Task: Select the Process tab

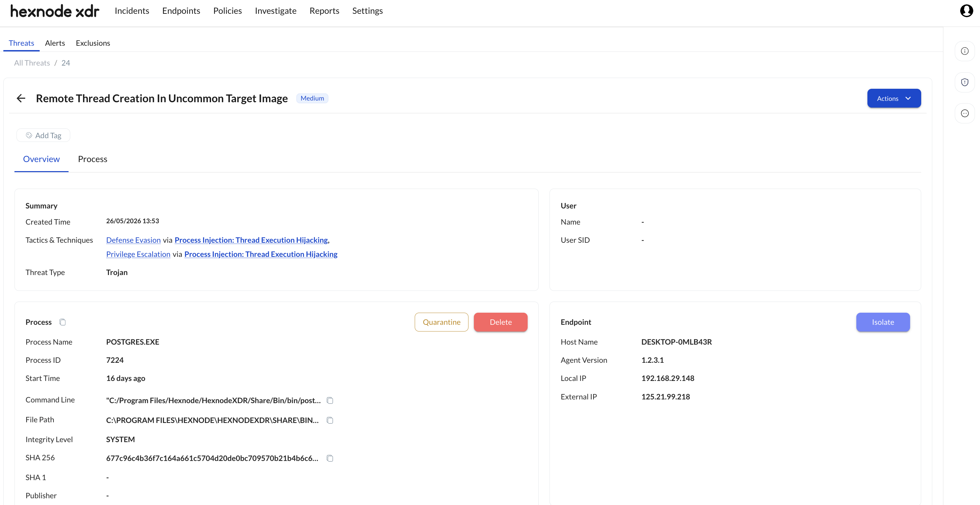Action: [92, 159]
